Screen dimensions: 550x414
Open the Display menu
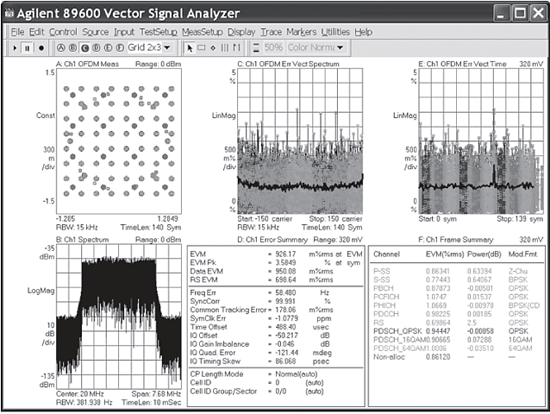(x=241, y=32)
